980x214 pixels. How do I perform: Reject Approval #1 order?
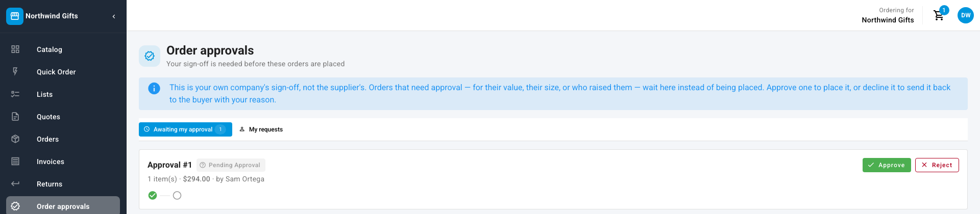[937, 165]
